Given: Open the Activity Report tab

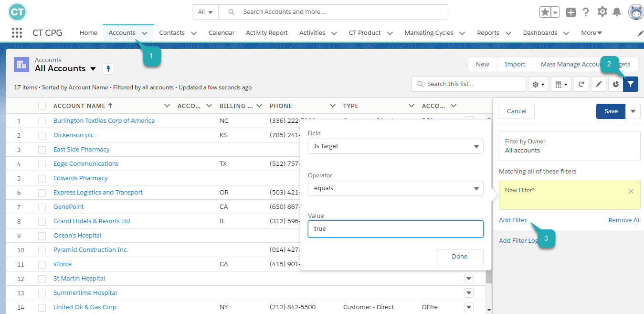Looking at the screenshot, I should pos(267,33).
